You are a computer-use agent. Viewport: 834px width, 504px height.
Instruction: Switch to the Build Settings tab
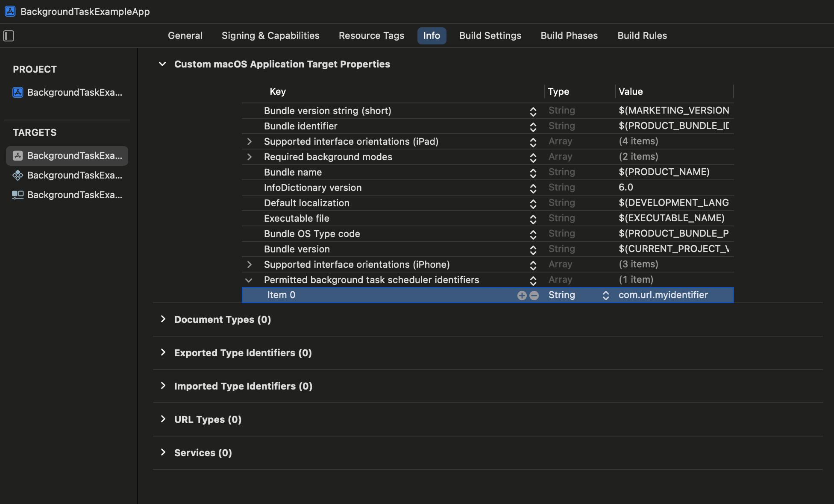click(x=490, y=35)
